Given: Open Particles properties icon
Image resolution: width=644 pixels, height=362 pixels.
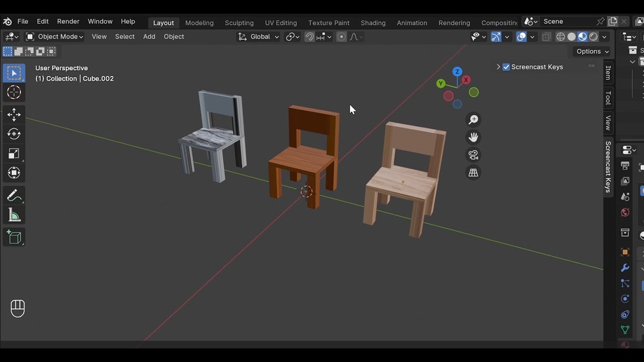Looking at the screenshot, I should [x=625, y=284].
